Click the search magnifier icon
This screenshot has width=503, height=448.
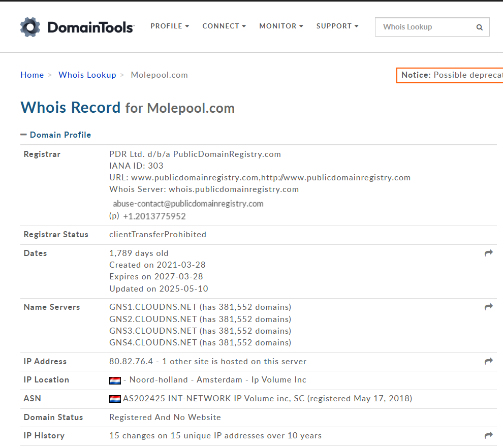(x=479, y=27)
